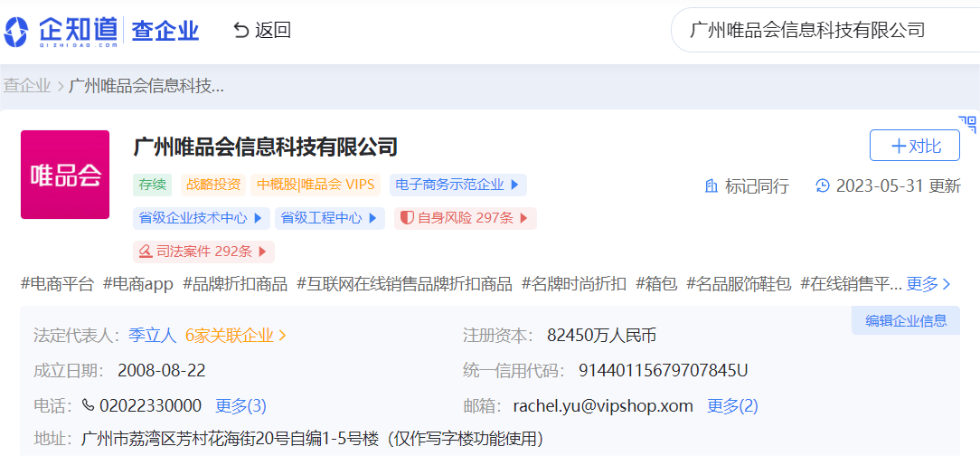
Task: Select credit code 91440115679707845U
Action: [x=663, y=371]
